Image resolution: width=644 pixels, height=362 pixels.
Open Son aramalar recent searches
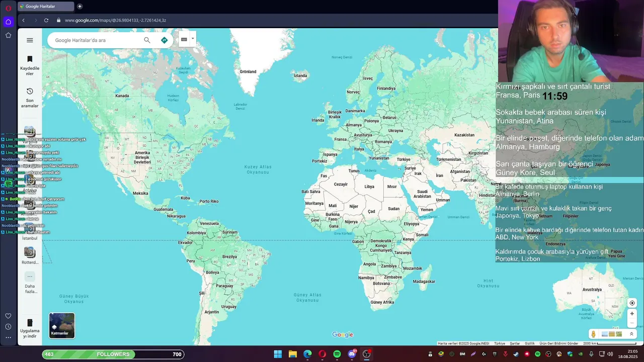tap(30, 98)
